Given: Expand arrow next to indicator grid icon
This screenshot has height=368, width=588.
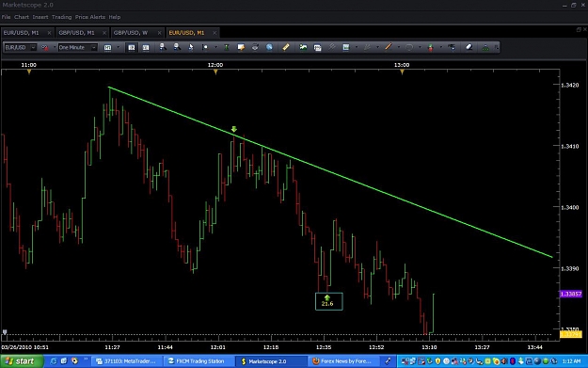Looking at the screenshot, I should [x=357, y=47].
